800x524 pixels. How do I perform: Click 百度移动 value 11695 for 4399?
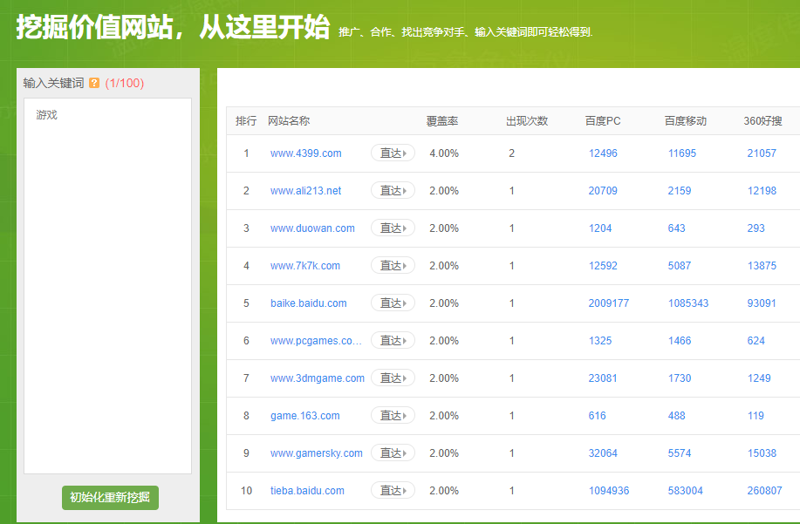pyautogui.click(x=682, y=153)
